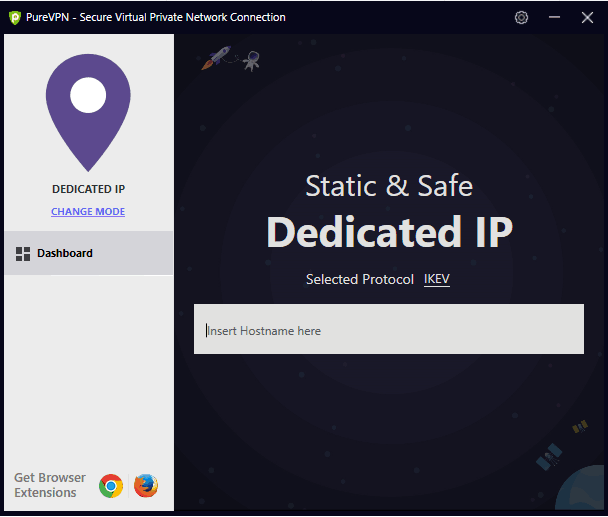Click the Selected Protocol label
608x517 pixels.
tap(360, 279)
